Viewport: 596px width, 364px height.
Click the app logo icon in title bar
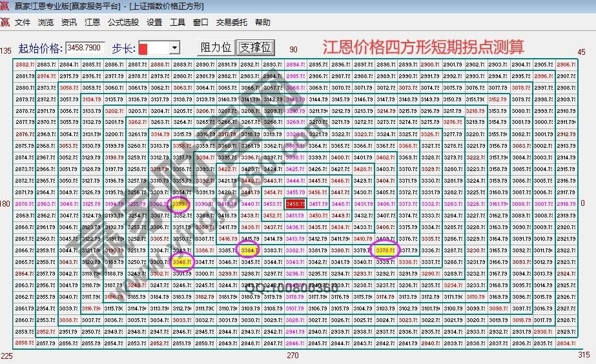(x=5, y=6)
